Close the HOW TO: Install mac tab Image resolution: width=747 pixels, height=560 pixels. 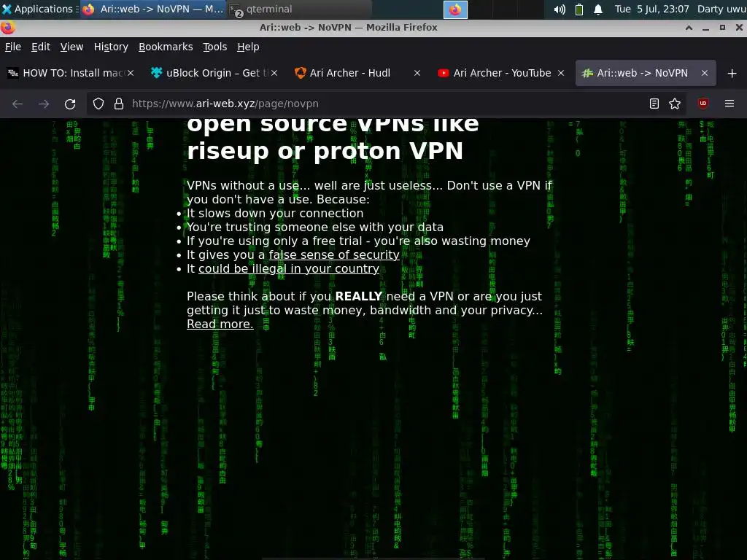[x=131, y=73]
